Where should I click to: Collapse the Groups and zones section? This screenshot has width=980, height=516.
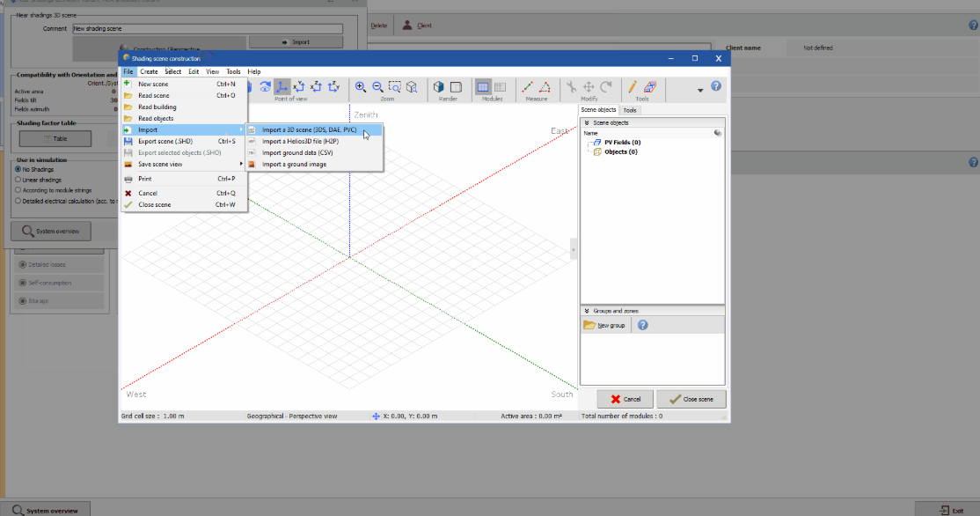coord(587,311)
